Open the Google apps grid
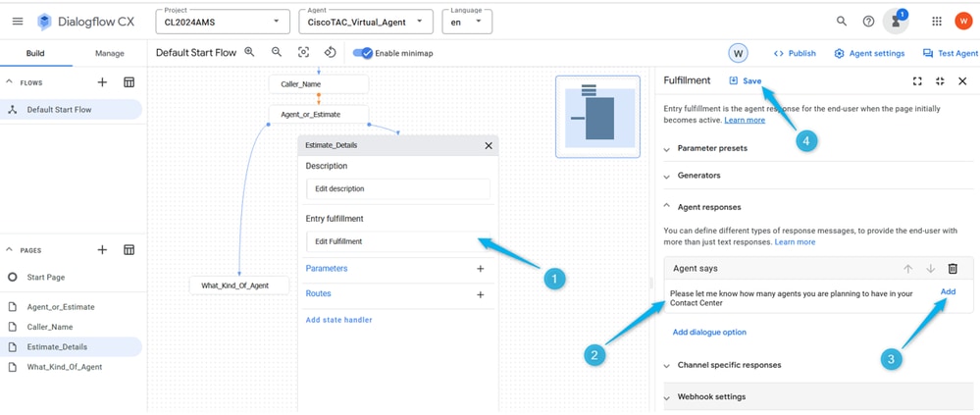Screen dimensions: 980x415 [x=936, y=22]
